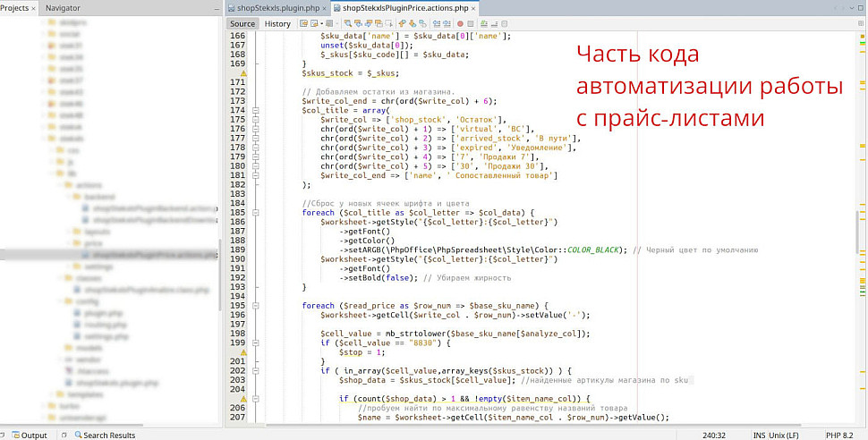Toggle the INS insert mode indicator

759,435
